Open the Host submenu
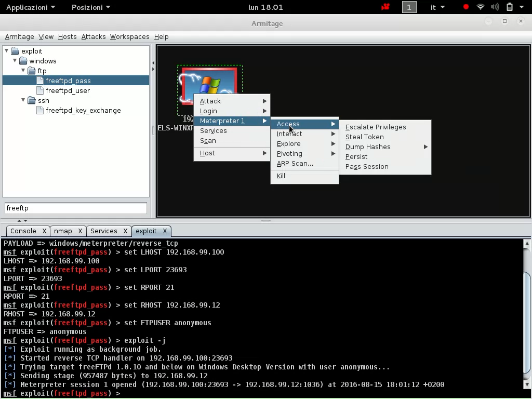The image size is (532, 399). click(232, 153)
